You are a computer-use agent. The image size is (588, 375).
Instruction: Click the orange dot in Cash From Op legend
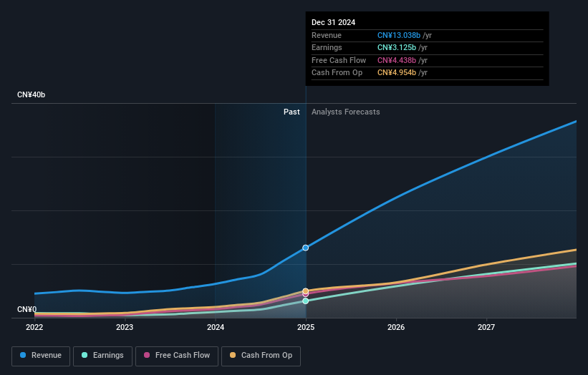click(x=233, y=355)
